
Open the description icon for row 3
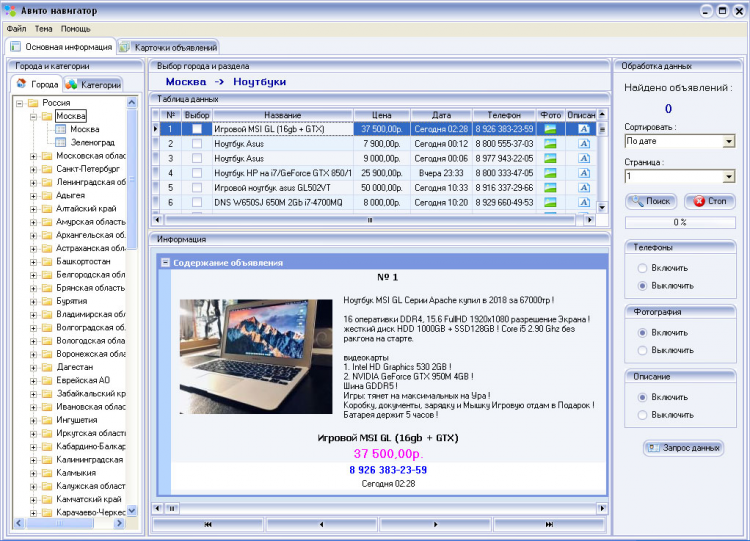(583, 158)
